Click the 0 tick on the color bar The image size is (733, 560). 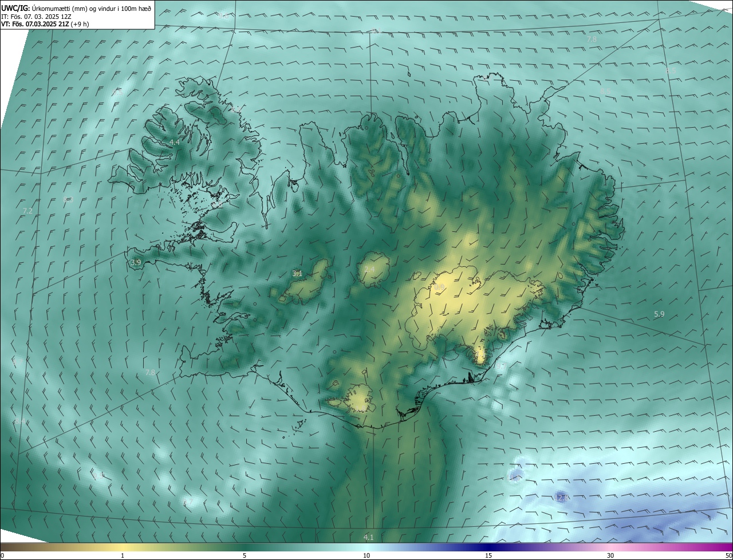2,555
